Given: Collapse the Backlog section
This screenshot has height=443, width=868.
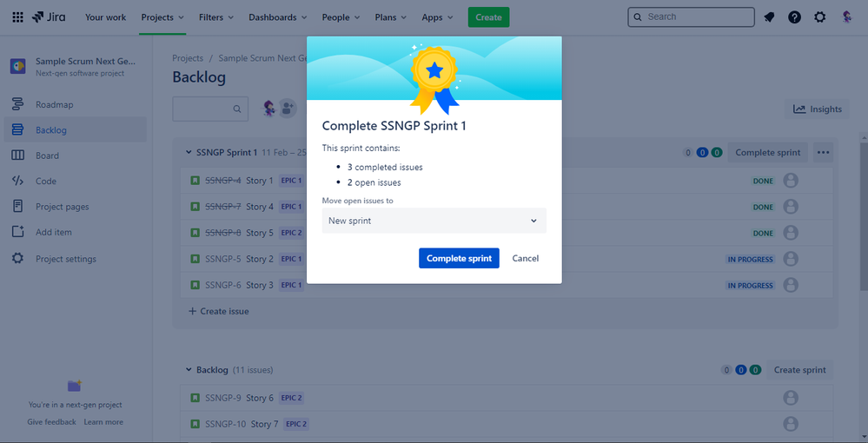Looking at the screenshot, I should click(x=189, y=369).
